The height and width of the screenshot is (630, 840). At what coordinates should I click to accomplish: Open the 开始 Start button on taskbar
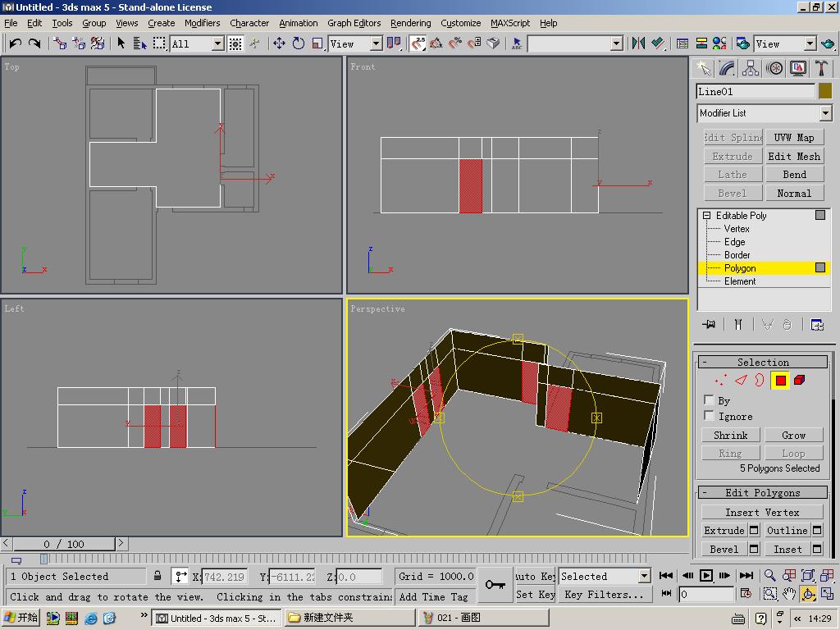(x=21, y=618)
